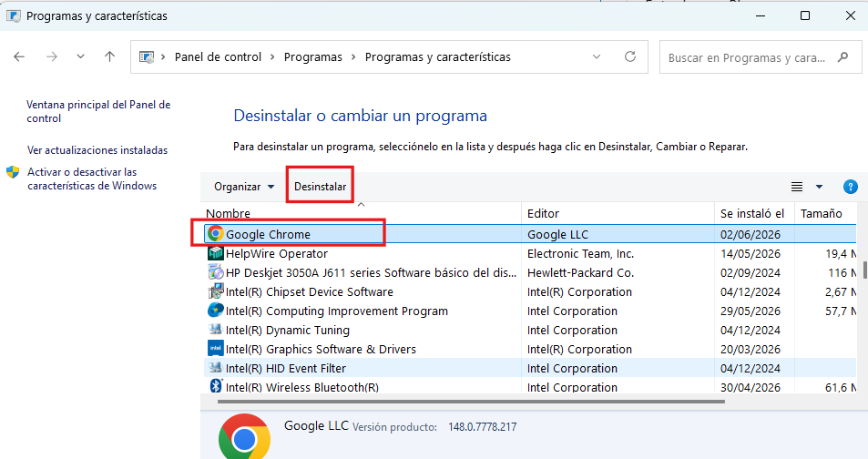This screenshot has width=868, height=459.
Task: Open Ventana principal del Panel de control
Action: tap(98, 111)
